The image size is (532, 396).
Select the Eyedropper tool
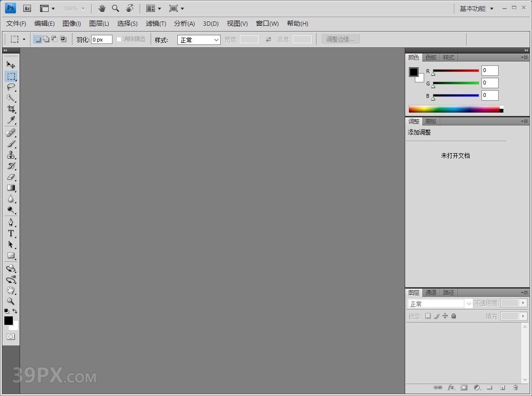[10, 120]
